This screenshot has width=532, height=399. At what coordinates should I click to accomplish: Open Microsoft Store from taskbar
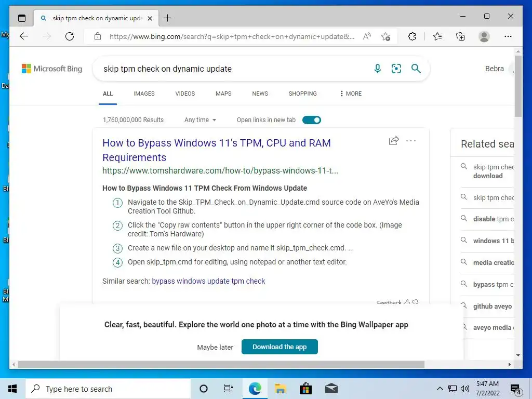[305, 389]
